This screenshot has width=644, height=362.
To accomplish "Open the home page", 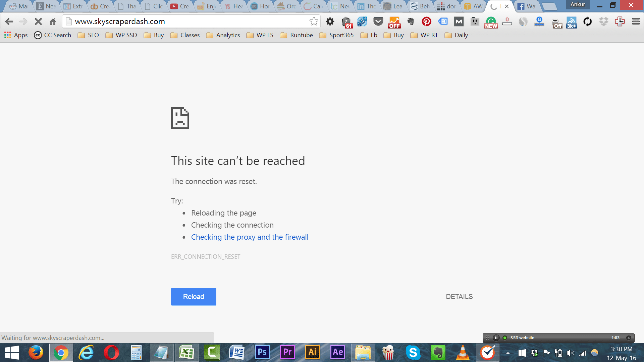I will click(53, 22).
